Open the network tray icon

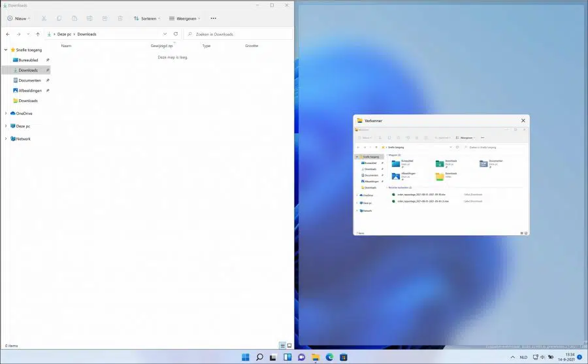pyautogui.click(x=536, y=357)
